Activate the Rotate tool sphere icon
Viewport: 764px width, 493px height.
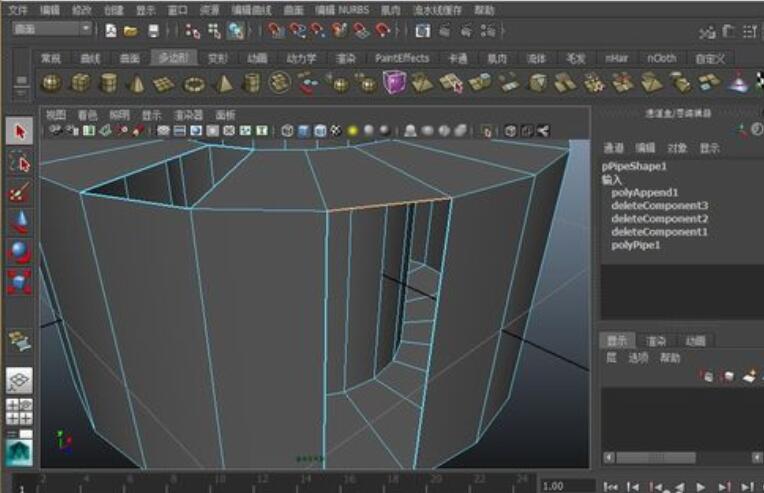point(20,252)
